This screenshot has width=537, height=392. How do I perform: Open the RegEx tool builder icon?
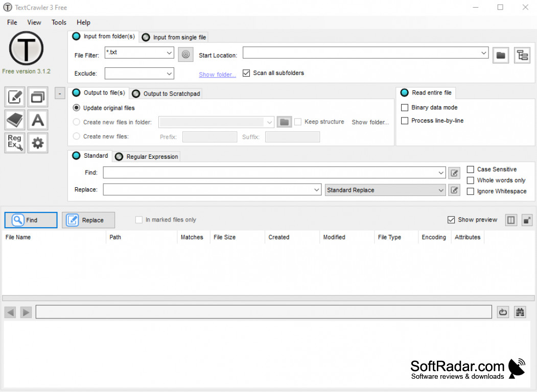14,143
